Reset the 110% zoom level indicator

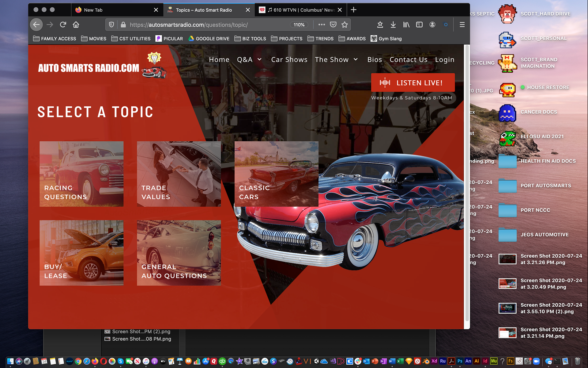click(299, 25)
